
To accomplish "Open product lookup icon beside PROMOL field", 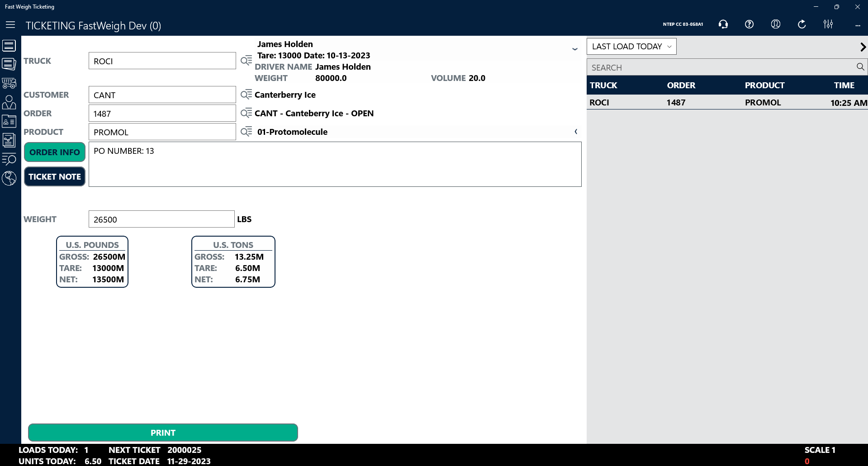I will pyautogui.click(x=246, y=132).
